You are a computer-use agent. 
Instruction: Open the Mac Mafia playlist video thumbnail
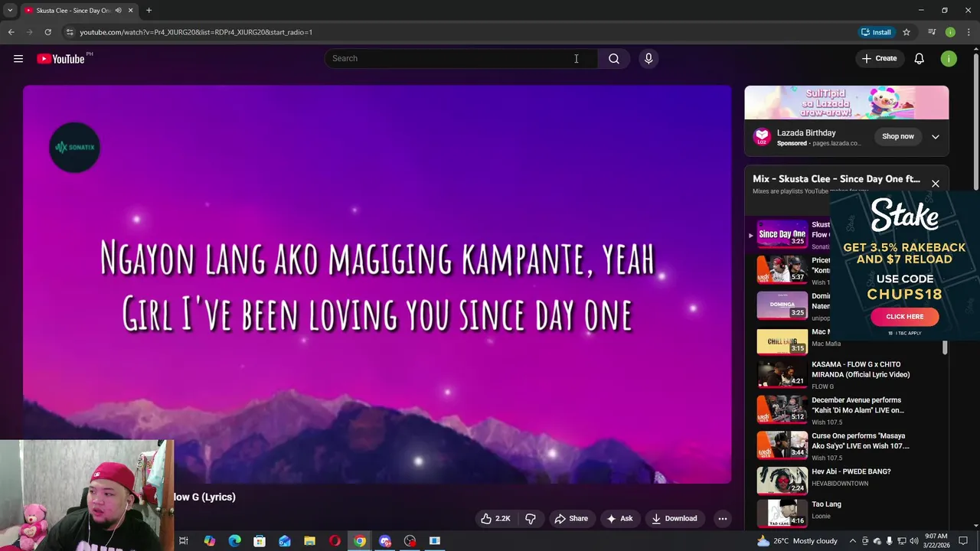782,341
